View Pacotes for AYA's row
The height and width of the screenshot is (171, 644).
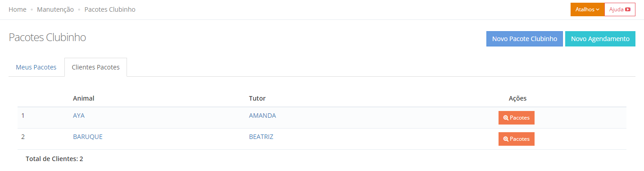pyautogui.click(x=517, y=118)
